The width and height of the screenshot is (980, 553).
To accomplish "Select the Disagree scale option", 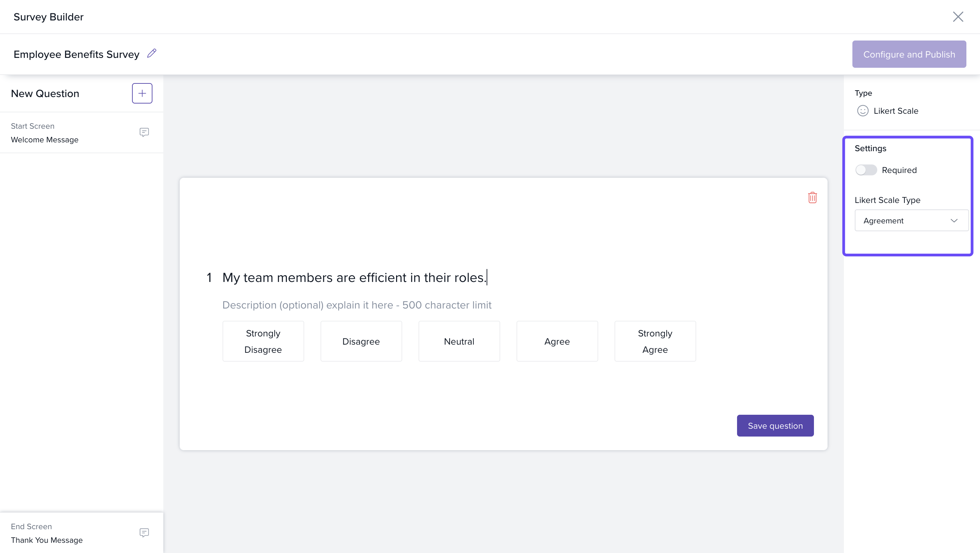I will point(361,341).
